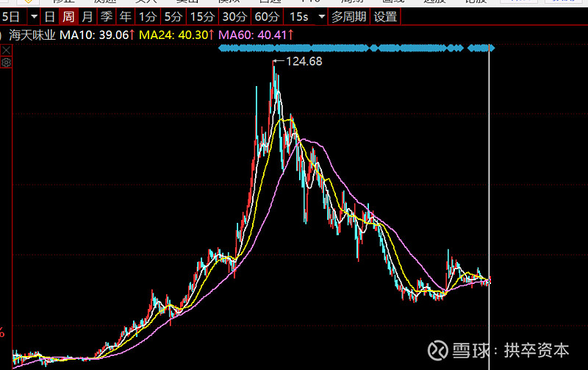Open the dropdown arrow next to 5日
588x370 pixels.
(x=34, y=17)
